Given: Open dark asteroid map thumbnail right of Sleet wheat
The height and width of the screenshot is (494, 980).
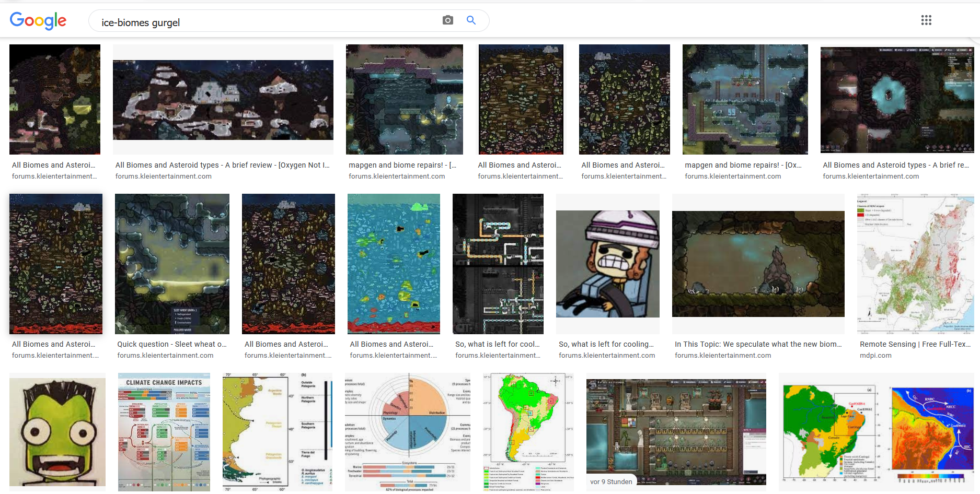Looking at the screenshot, I should 289,264.
